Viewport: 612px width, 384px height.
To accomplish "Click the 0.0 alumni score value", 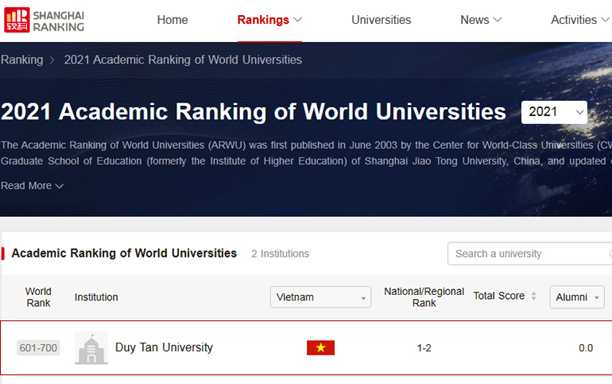I will pyautogui.click(x=585, y=348).
